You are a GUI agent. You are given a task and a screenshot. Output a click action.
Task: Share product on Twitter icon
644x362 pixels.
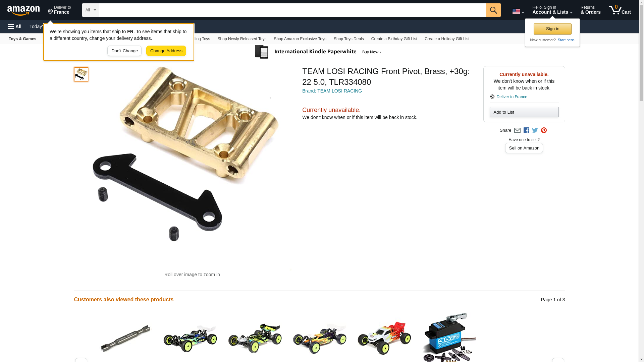[x=535, y=130]
